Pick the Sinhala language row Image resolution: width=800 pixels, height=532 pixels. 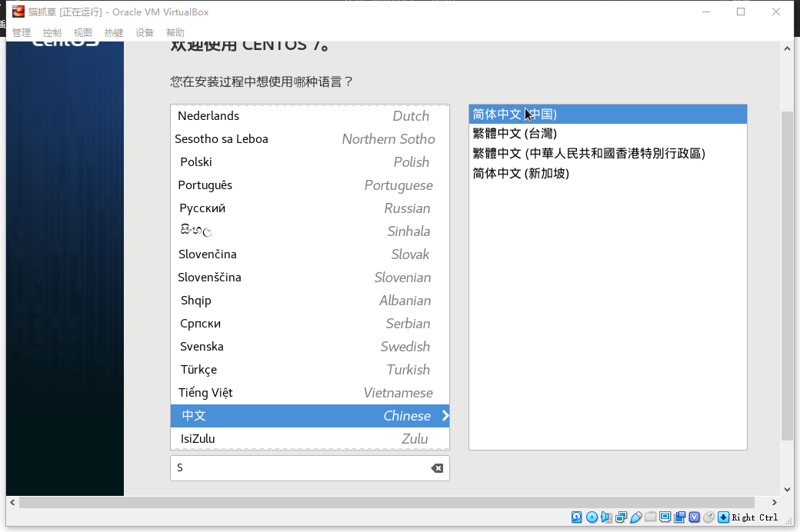click(310, 231)
